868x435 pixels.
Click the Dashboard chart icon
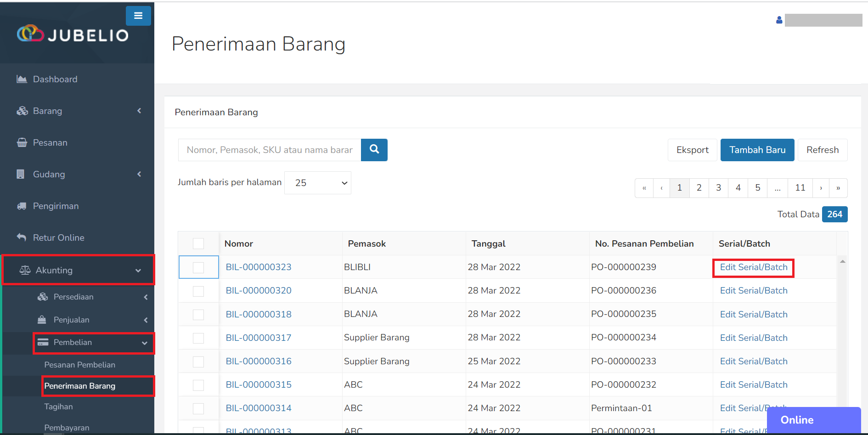(22, 79)
